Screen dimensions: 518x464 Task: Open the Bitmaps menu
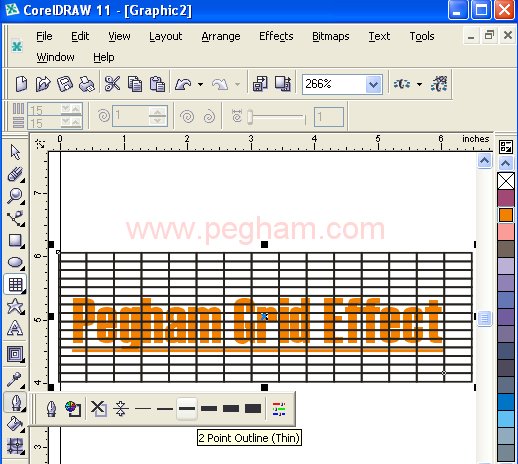pos(331,36)
